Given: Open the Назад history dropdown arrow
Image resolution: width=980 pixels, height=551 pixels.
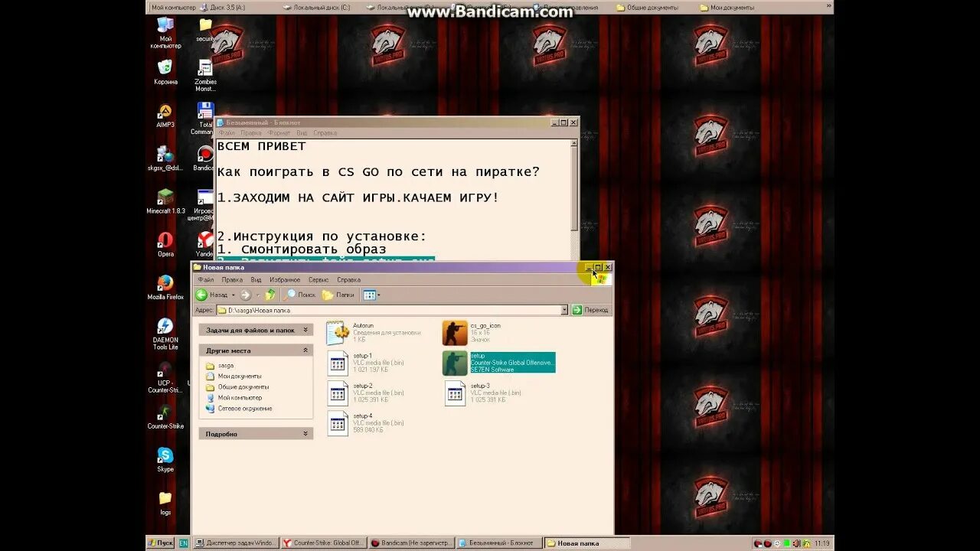Looking at the screenshot, I should click(232, 295).
